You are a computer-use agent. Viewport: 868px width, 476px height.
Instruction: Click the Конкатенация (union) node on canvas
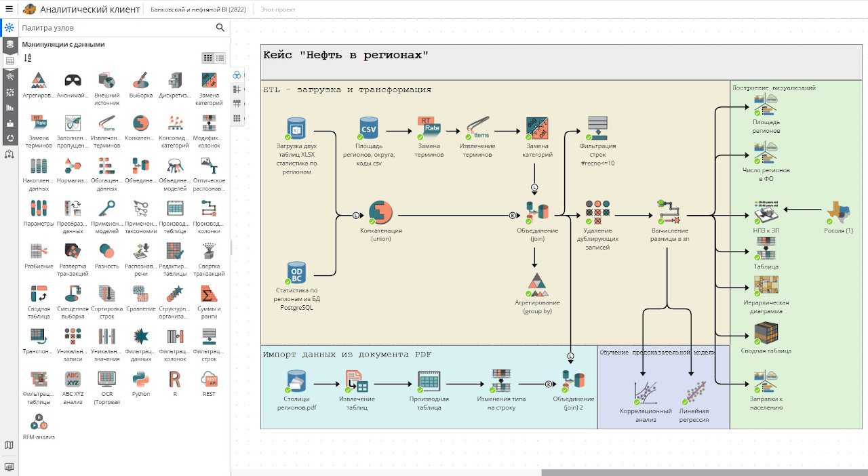click(380, 212)
